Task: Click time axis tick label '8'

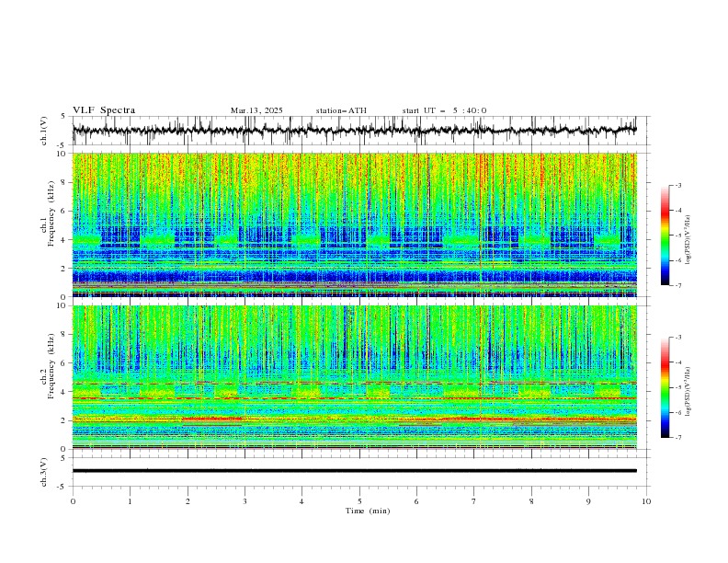Action: coord(531,501)
